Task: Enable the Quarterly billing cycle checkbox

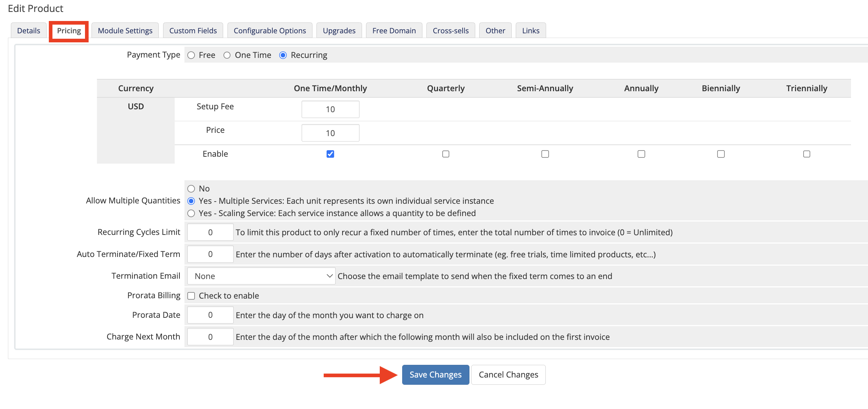Action: [x=446, y=154]
